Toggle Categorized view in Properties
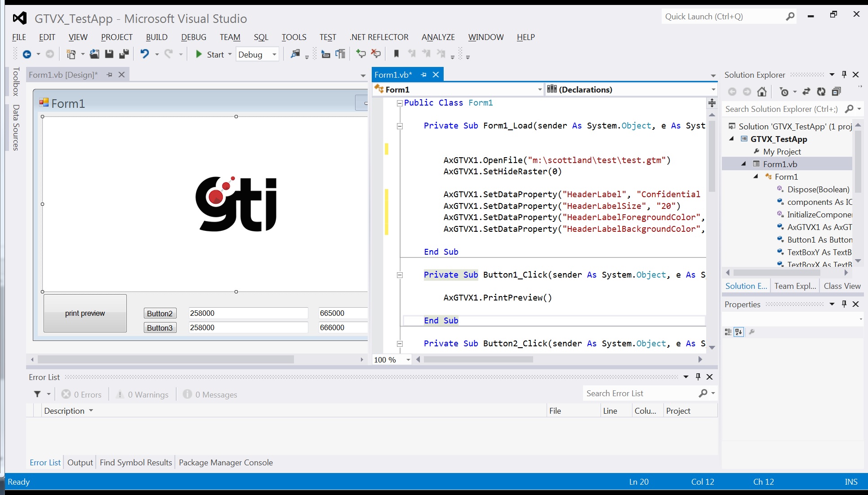 point(728,332)
